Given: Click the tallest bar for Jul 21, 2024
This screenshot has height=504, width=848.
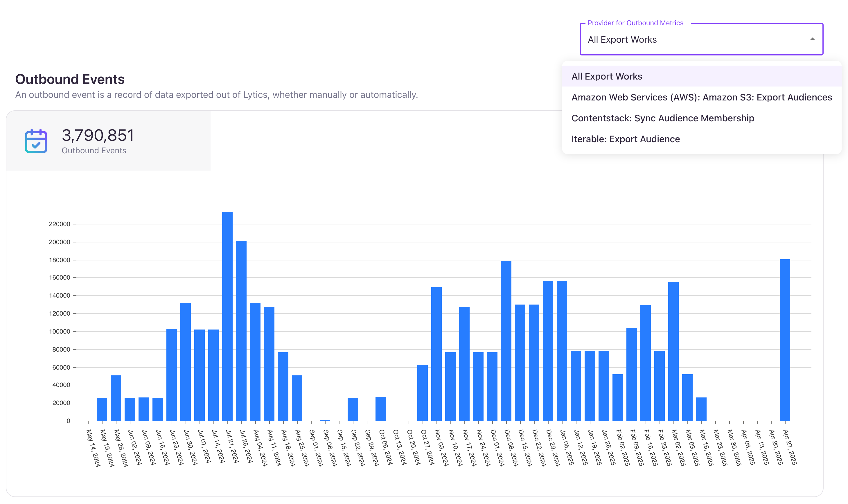Looking at the screenshot, I should coord(227,316).
